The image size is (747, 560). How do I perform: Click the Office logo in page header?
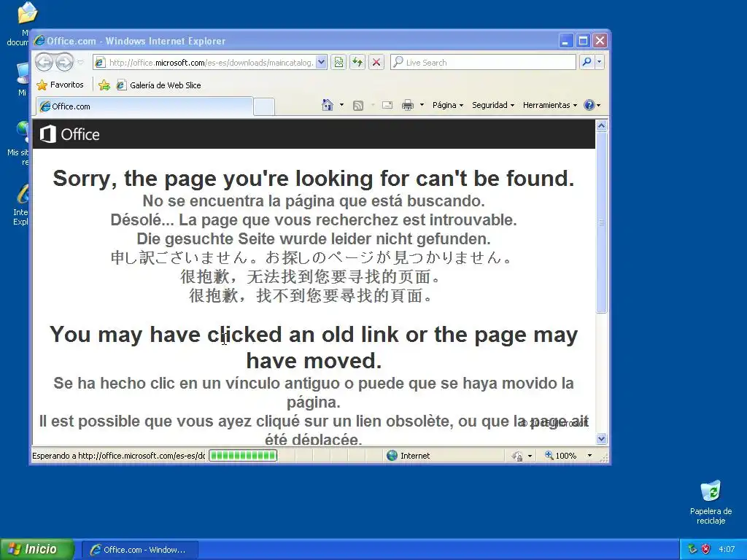coord(69,134)
